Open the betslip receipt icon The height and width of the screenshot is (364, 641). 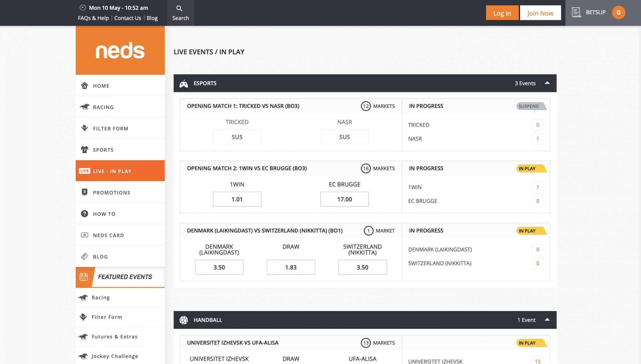pyautogui.click(x=576, y=12)
